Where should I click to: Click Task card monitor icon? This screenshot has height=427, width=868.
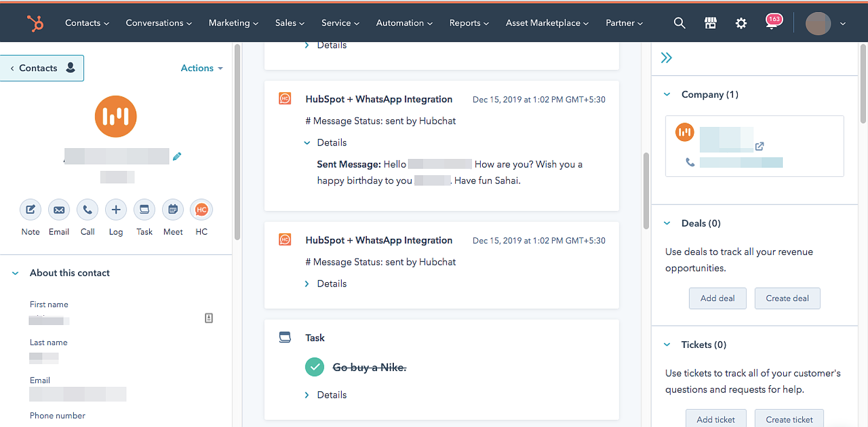[285, 337]
